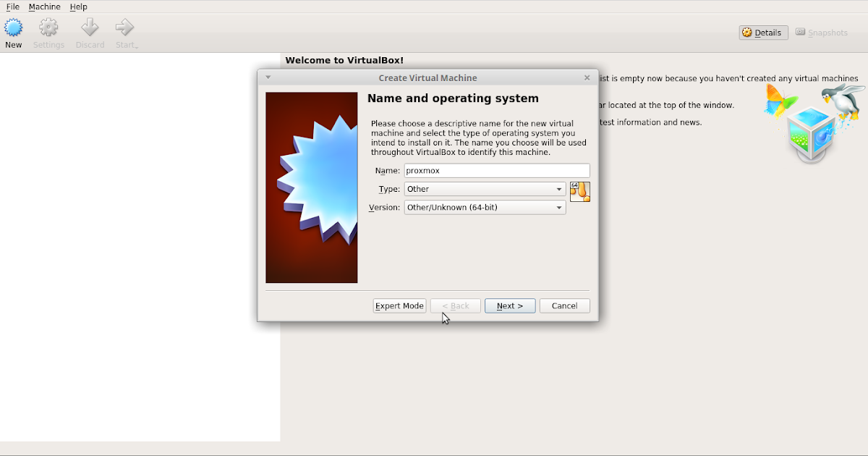
Task: Click the Settings gear toolbar icon
Action: [48, 29]
